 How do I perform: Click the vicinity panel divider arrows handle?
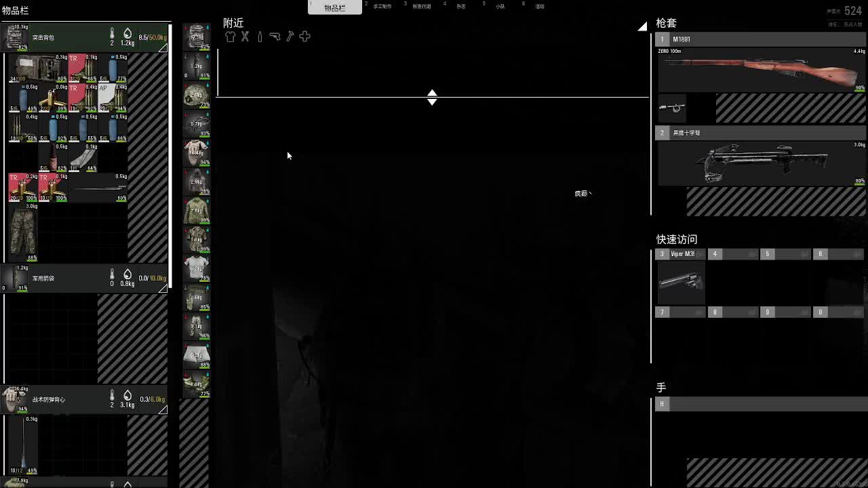(432, 98)
